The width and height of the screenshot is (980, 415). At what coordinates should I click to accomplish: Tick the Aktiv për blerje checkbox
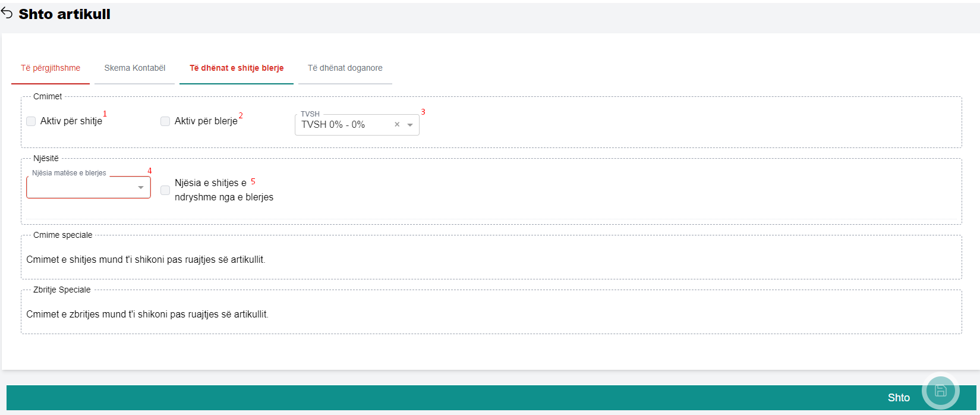coord(165,121)
